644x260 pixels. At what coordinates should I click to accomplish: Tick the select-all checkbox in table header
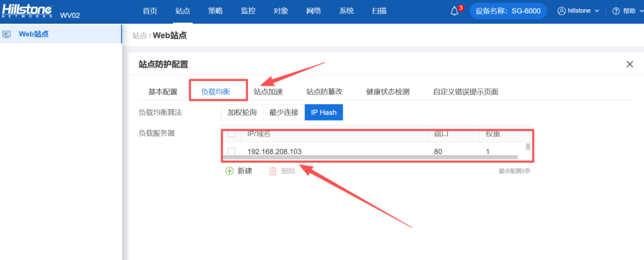(231, 134)
